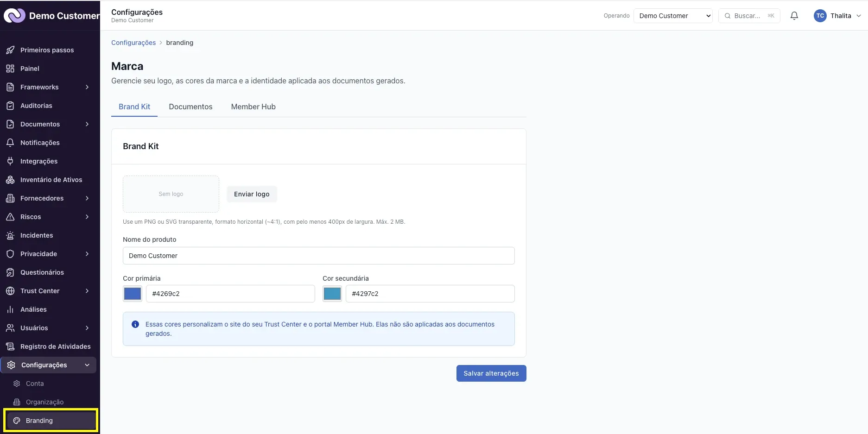Screen dimensions: 868x434
Task: Expand the Documentos sidebar chevron
Action: coord(87,124)
